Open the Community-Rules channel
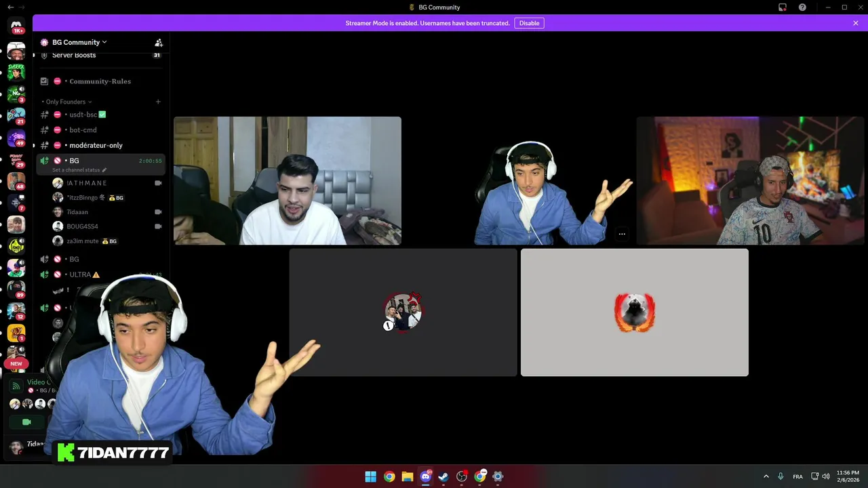Viewport: 868px width, 488px height. click(100, 81)
